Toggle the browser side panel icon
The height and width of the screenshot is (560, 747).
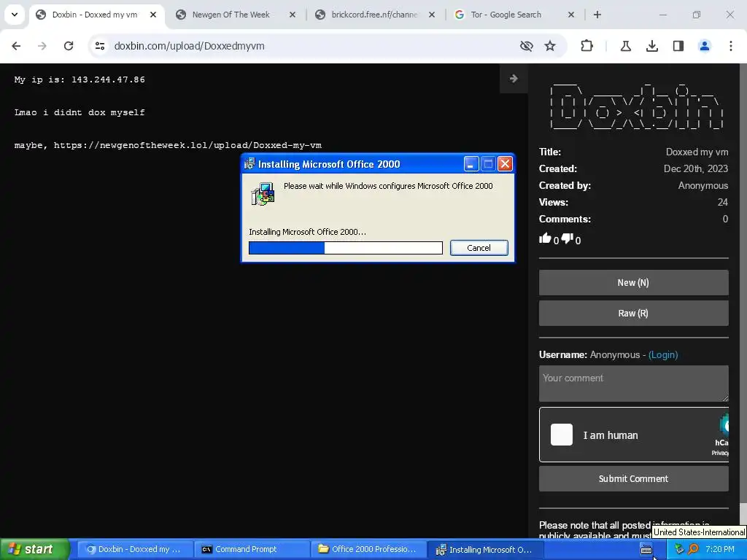tap(678, 46)
